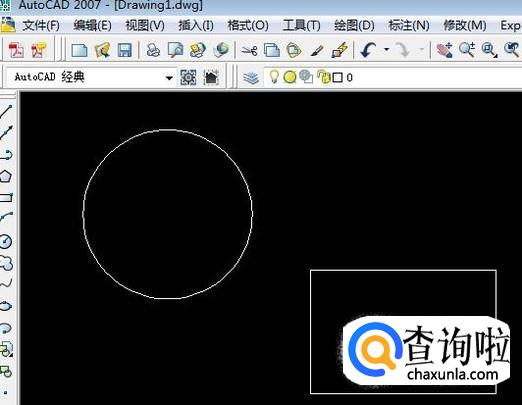This screenshot has height=405, width=522.
Task: Toggle the layer freeze sun icon
Action: [x=290, y=77]
